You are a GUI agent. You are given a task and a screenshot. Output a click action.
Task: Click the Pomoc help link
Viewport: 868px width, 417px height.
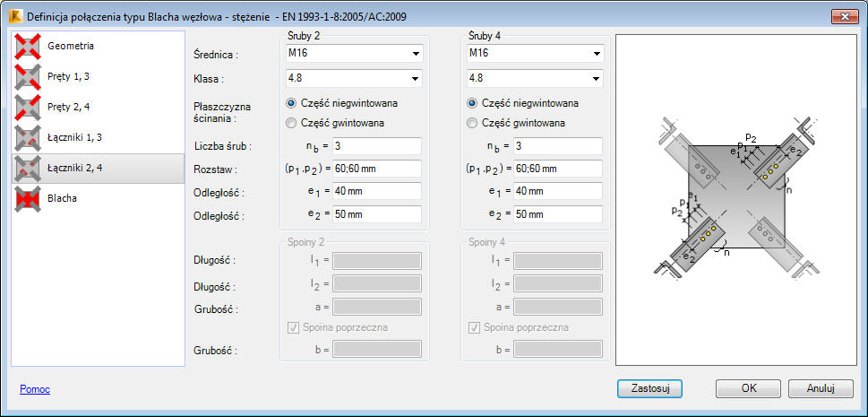tap(35, 389)
